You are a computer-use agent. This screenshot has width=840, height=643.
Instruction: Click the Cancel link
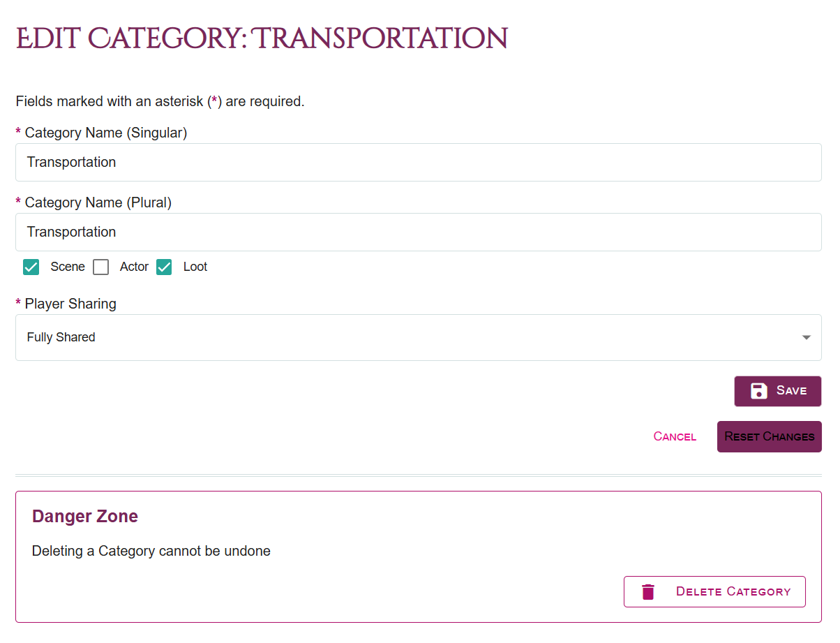(x=674, y=436)
